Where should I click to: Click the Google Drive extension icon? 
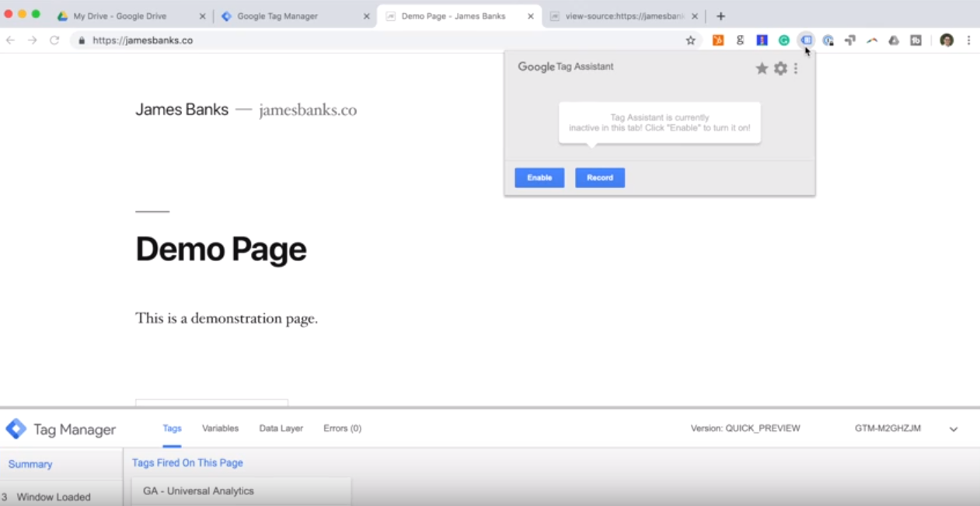point(893,40)
